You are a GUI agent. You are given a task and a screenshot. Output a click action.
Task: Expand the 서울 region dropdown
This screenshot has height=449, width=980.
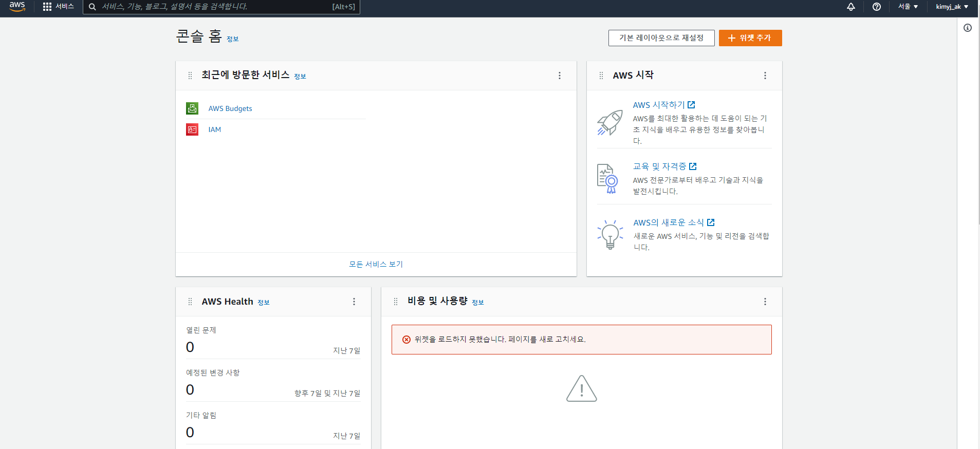(x=908, y=7)
